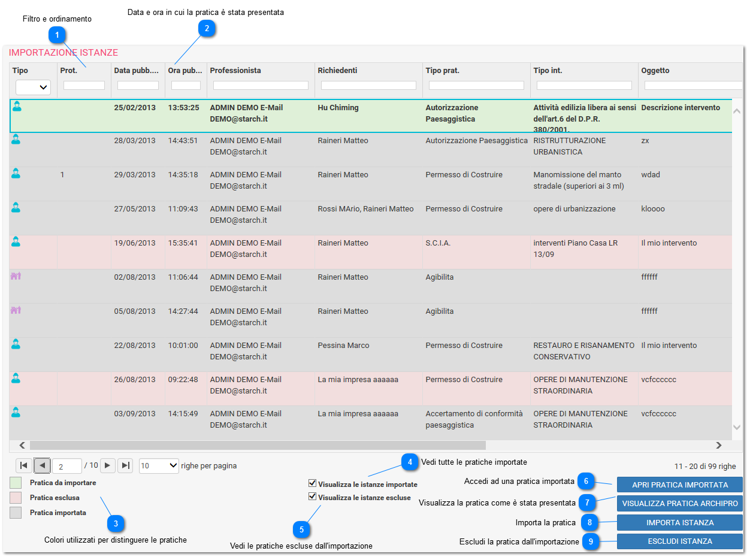Click the Professionista filter input field
756x560 pixels.
pyautogui.click(x=261, y=86)
